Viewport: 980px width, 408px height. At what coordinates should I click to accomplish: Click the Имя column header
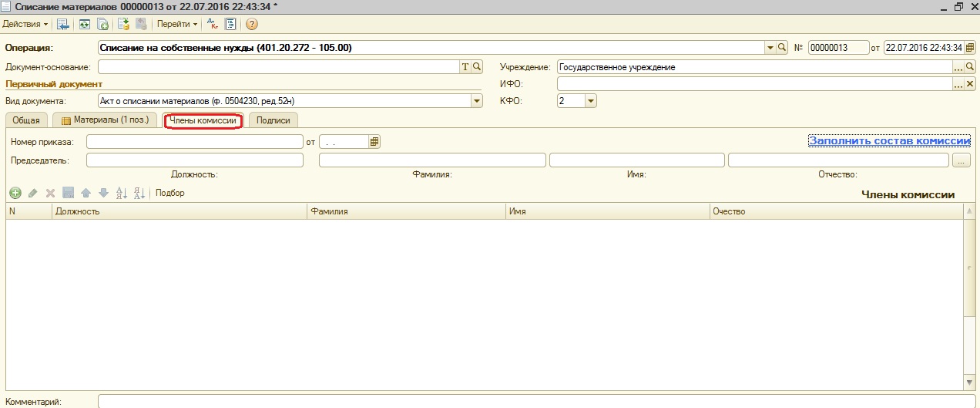(x=608, y=211)
